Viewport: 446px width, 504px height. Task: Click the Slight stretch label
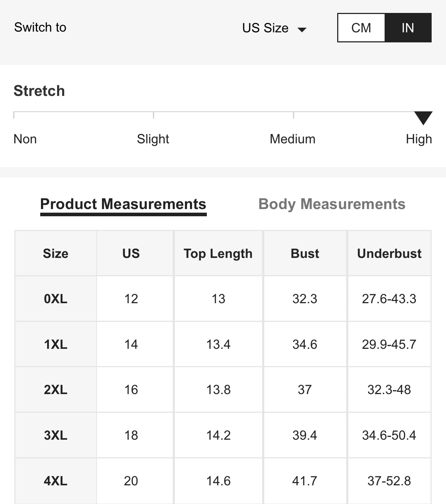(153, 139)
